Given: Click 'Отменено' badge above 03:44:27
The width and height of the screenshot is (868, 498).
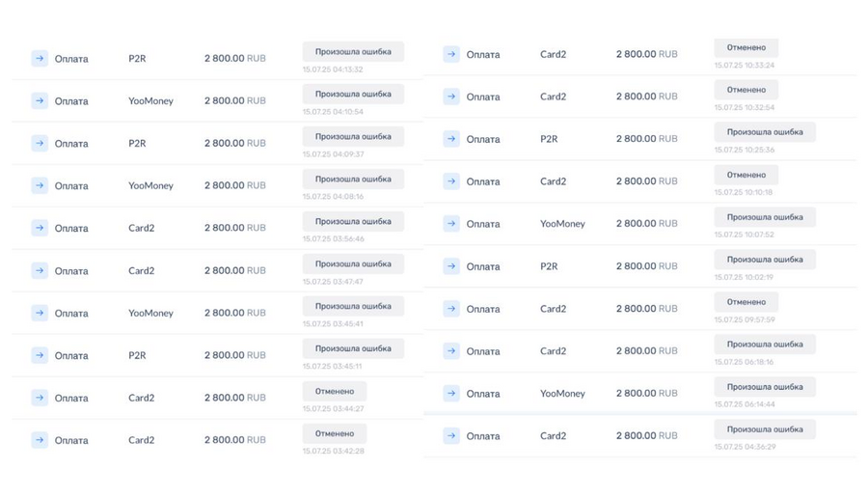Looking at the screenshot, I should click(x=335, y=391).
